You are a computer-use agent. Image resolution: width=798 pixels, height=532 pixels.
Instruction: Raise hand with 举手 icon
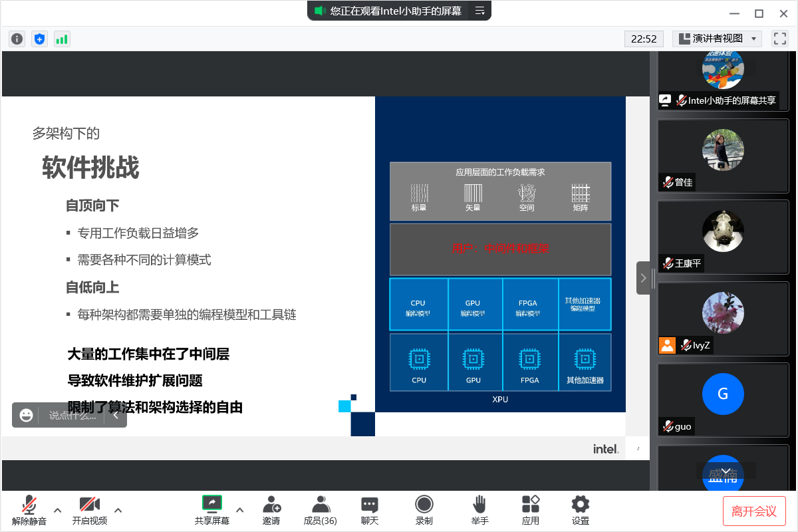pyautogui.click(x=479, y=510)
